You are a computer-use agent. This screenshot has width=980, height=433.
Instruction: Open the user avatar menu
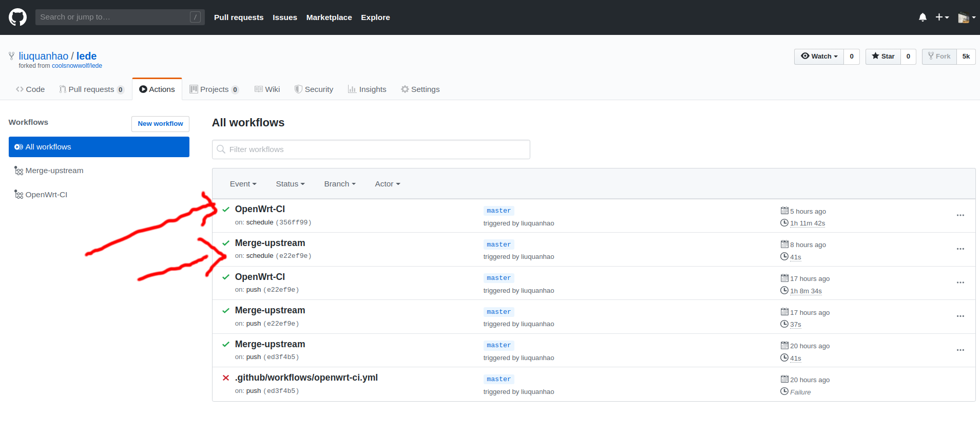(967, 17)
